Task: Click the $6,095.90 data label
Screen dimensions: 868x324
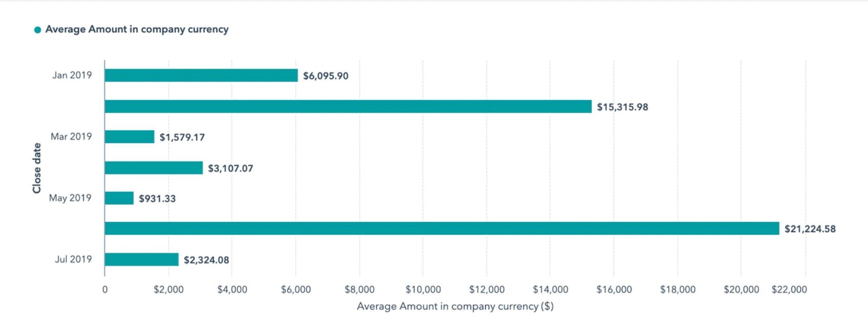Action: (325, 76)
